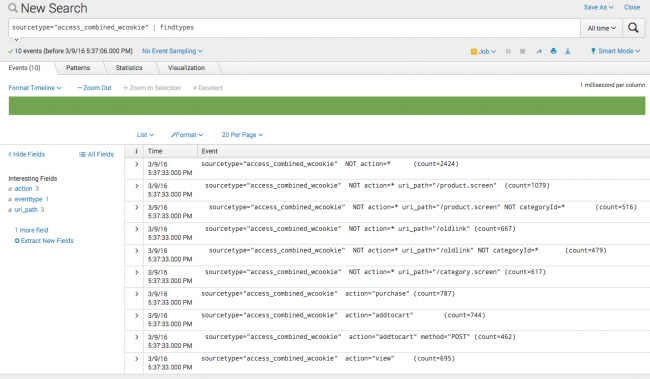
Task: Select the eventtype field
Action: pyautogui.click(x=28, y=199)
